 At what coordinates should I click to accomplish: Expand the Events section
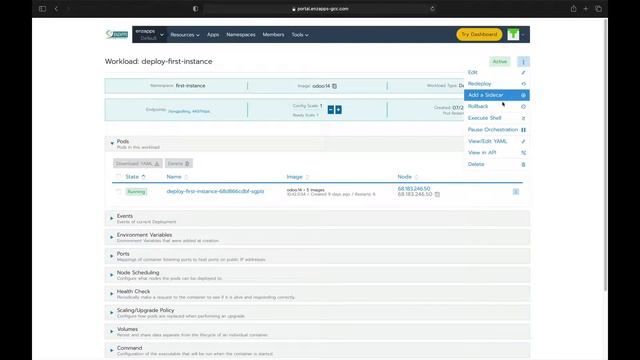pos(111,218)
